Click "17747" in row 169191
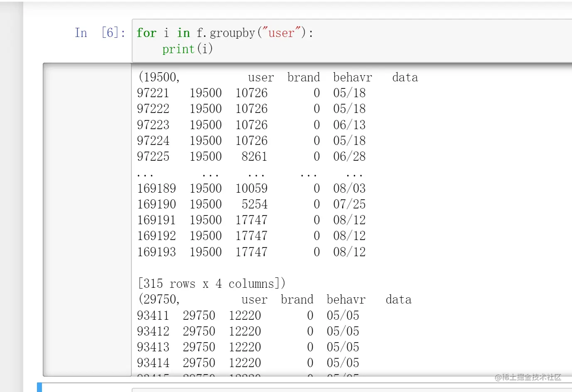 click(252, 220)
